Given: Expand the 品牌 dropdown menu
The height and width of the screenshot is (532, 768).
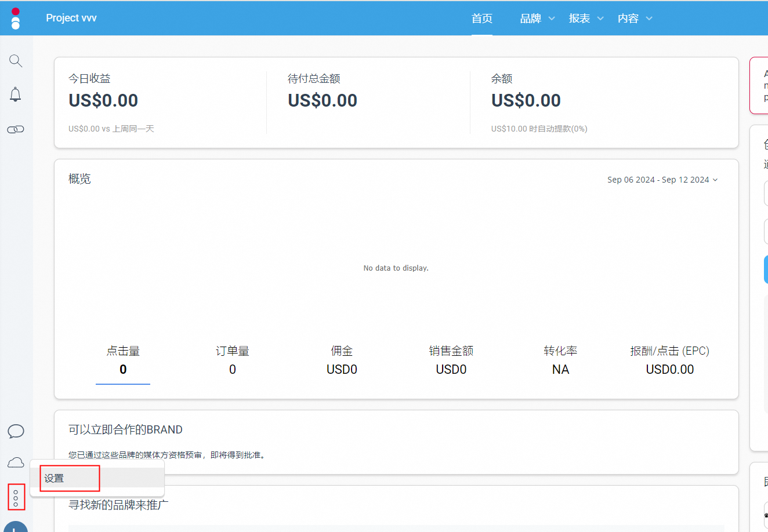Looking at the screenshot, I should 537,19.
